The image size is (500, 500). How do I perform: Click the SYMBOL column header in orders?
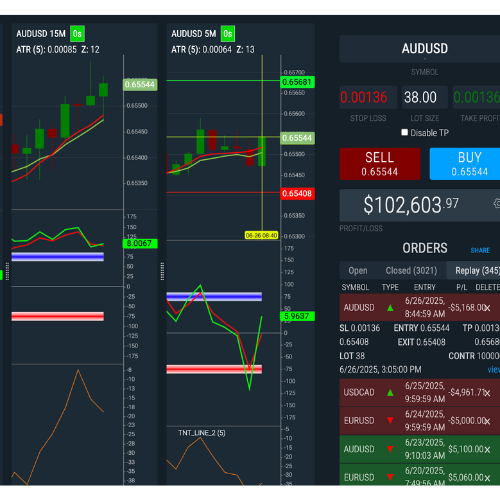355,287
